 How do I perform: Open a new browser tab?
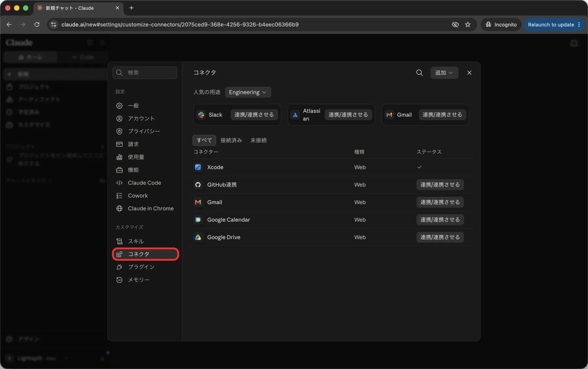click(x=131, y=8)
